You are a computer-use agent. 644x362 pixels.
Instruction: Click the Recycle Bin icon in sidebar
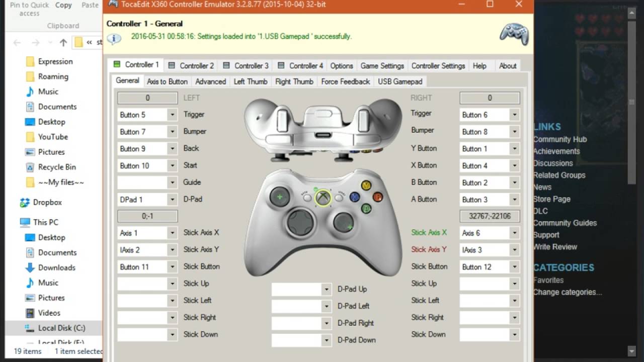point(30,167)
